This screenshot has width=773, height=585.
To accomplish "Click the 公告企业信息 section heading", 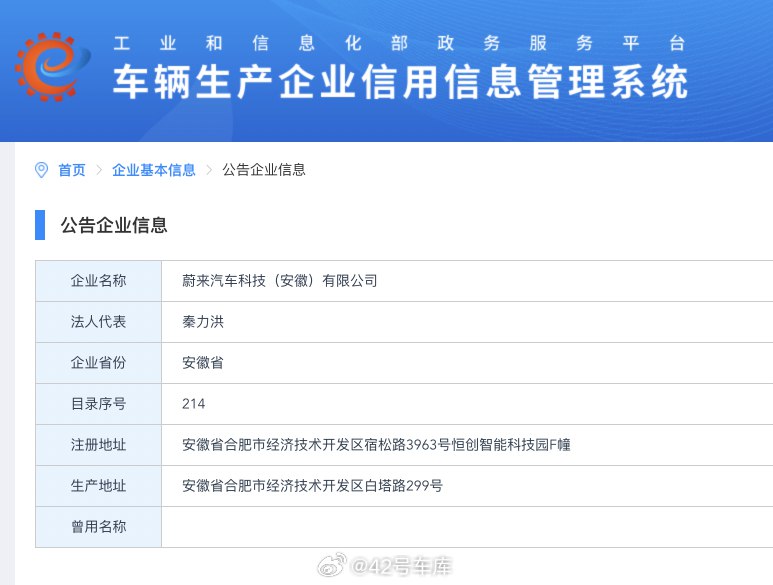I will click(114, 225).
